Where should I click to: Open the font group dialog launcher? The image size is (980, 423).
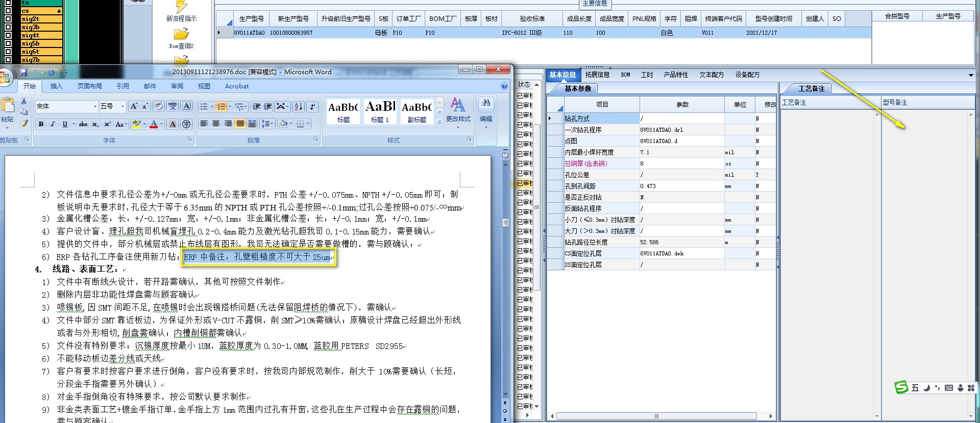tap(190, 139)
